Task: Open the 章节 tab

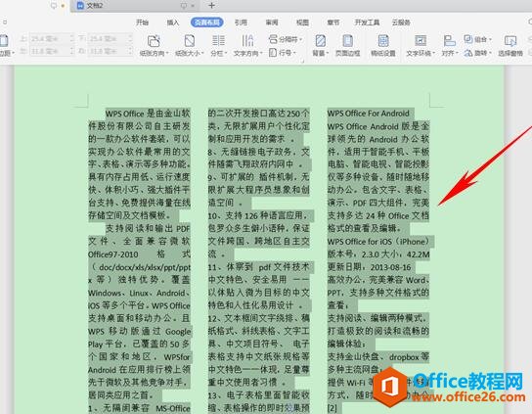Action: click(333, 23)
